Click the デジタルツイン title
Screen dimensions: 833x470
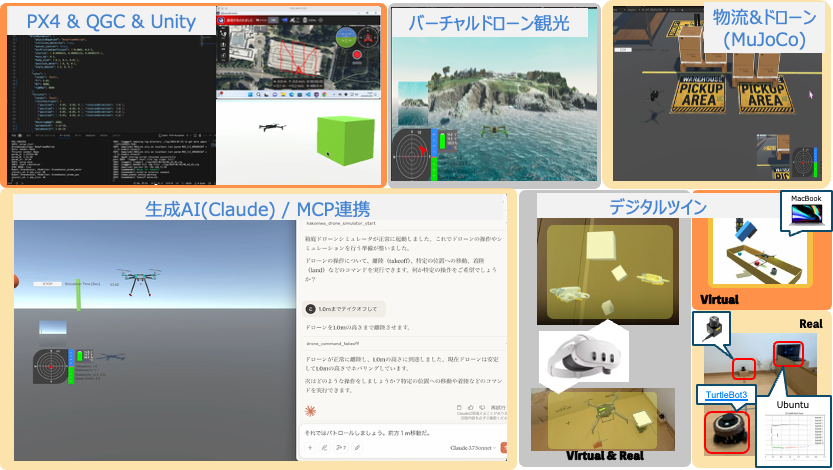[658, 206]
